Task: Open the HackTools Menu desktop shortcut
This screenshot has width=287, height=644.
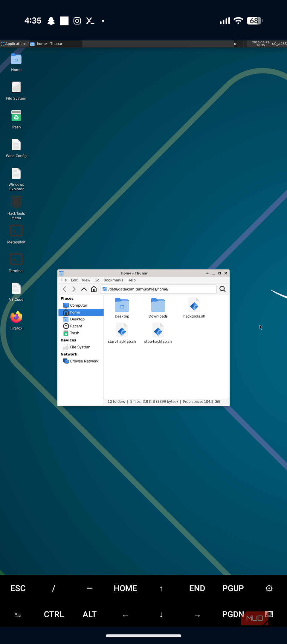Action: tap(16, 208)
